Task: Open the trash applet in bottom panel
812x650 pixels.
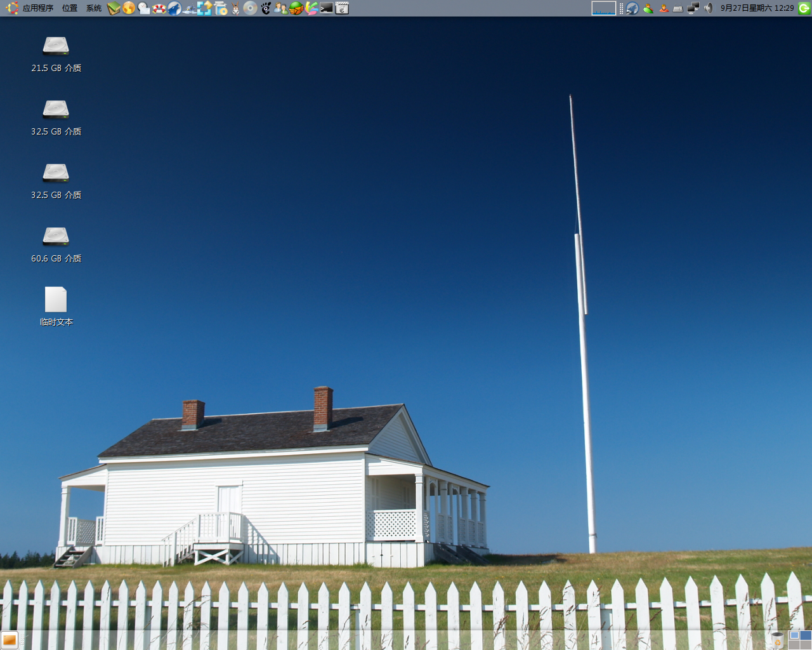Action: coord(778,640)
